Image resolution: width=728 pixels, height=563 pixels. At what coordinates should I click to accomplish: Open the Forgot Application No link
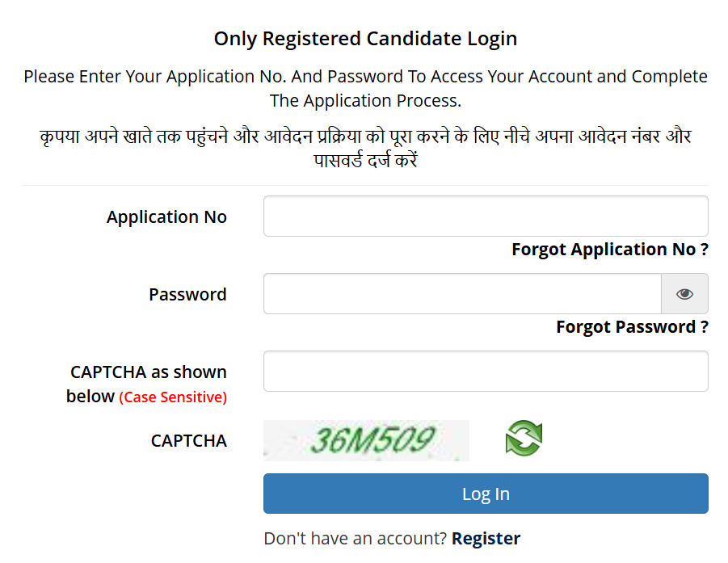tap(609, 249)
